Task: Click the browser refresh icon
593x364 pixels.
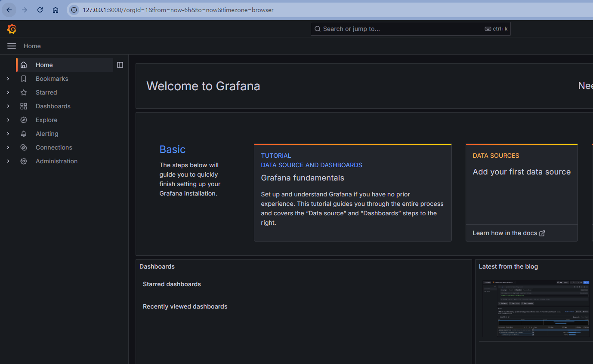Action: tap(40, 9)
